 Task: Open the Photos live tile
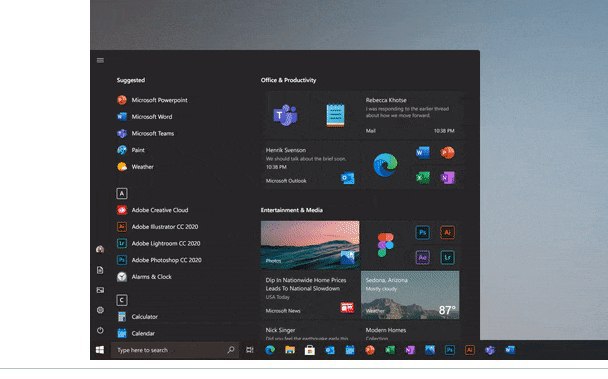pos(310,245)
